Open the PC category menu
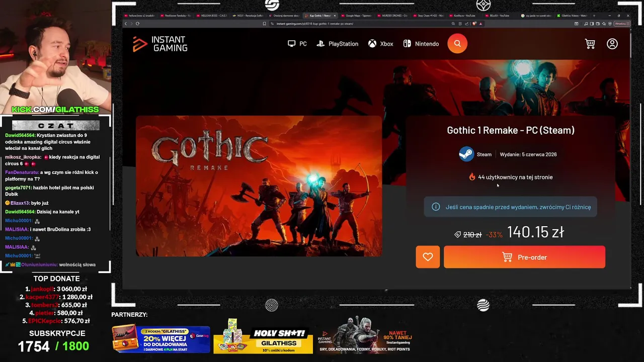 297,44
